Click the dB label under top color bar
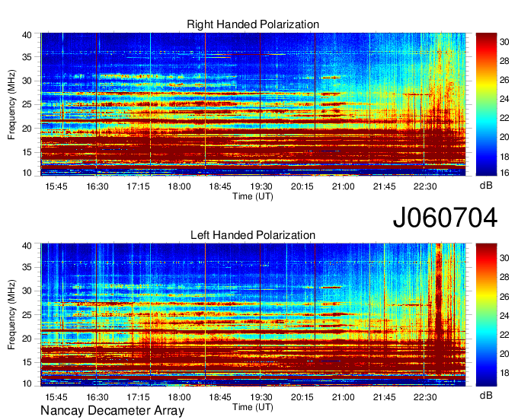This screenshot has width=518, height=420. 486,186
